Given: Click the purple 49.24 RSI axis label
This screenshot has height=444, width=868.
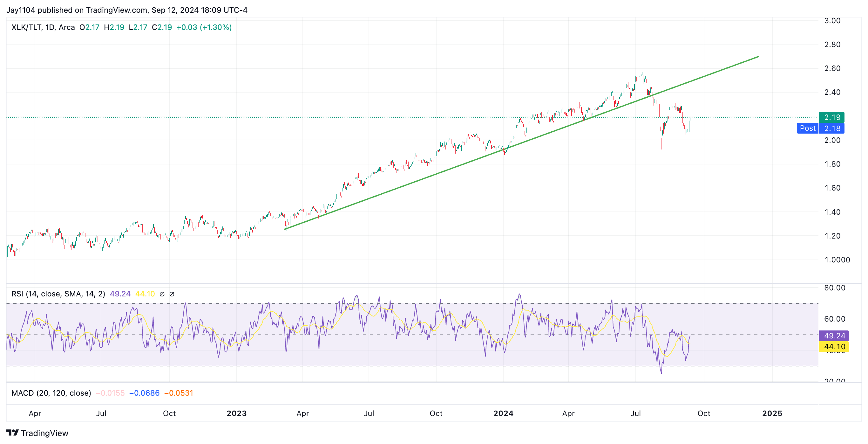Looking at the screenshot, I should tap(834, 336).
